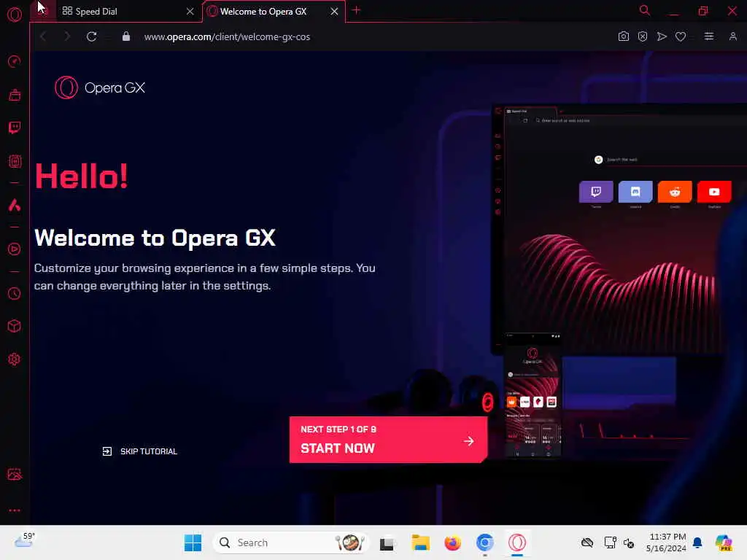Open the profile account icon
Screen dimensions: 747x560
click(732, 36)
